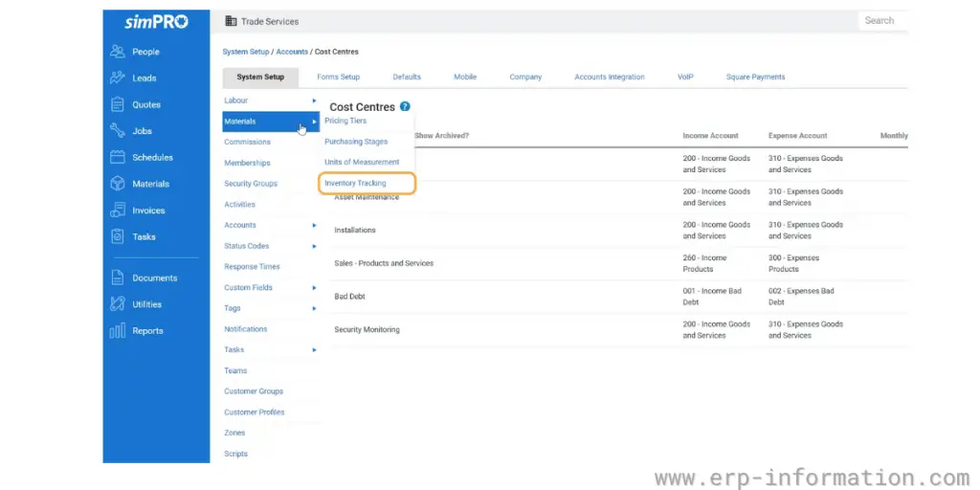Click the Cost Centres help icon

click(x=406, y=107)
